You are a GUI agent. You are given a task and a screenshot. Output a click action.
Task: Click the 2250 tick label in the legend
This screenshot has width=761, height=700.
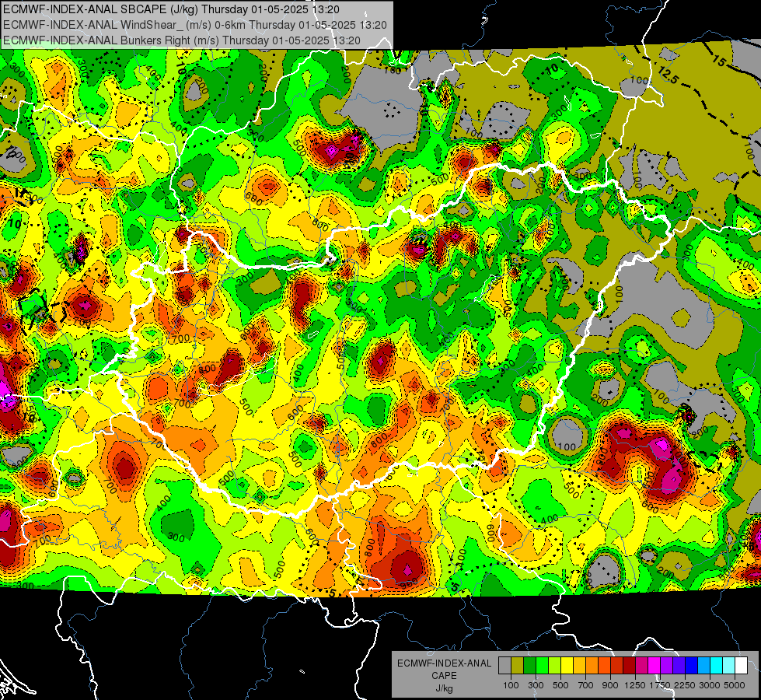click(x=684, y=685)
